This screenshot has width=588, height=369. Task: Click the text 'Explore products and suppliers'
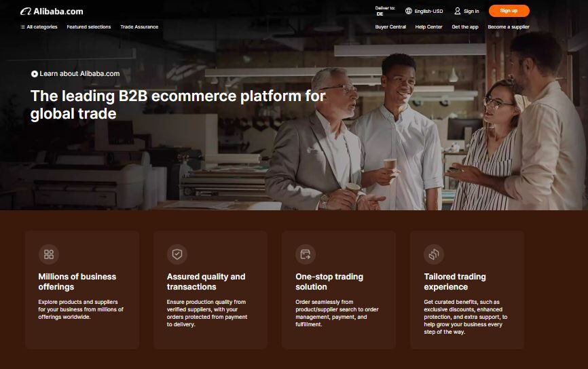(78, 302)
